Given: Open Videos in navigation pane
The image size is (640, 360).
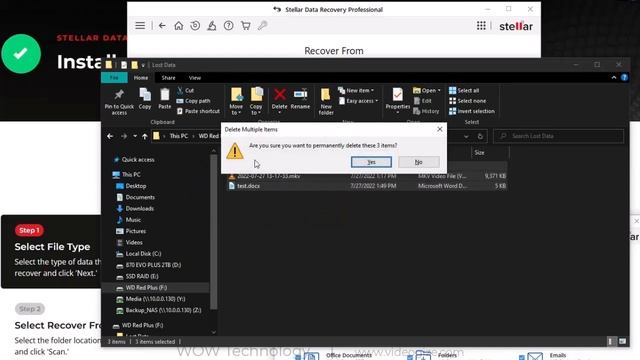Looking at the screenshot, I should [x=134, y=242].
